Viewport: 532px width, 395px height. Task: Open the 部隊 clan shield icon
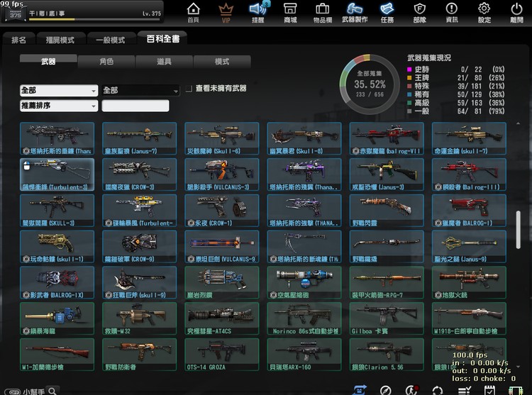[x=420, y=13]
